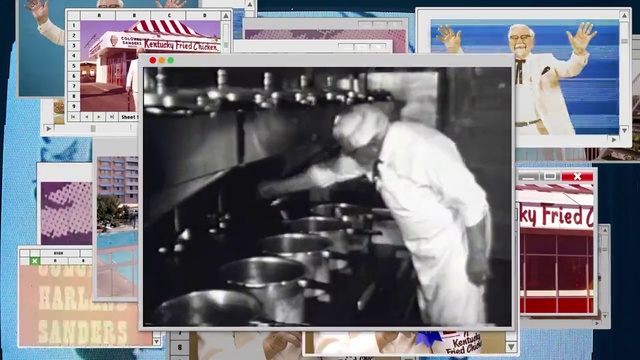Click scroll-down arrow in Colonel waving window
Viewport: 640px width, 360px height.
click(624, 130)
